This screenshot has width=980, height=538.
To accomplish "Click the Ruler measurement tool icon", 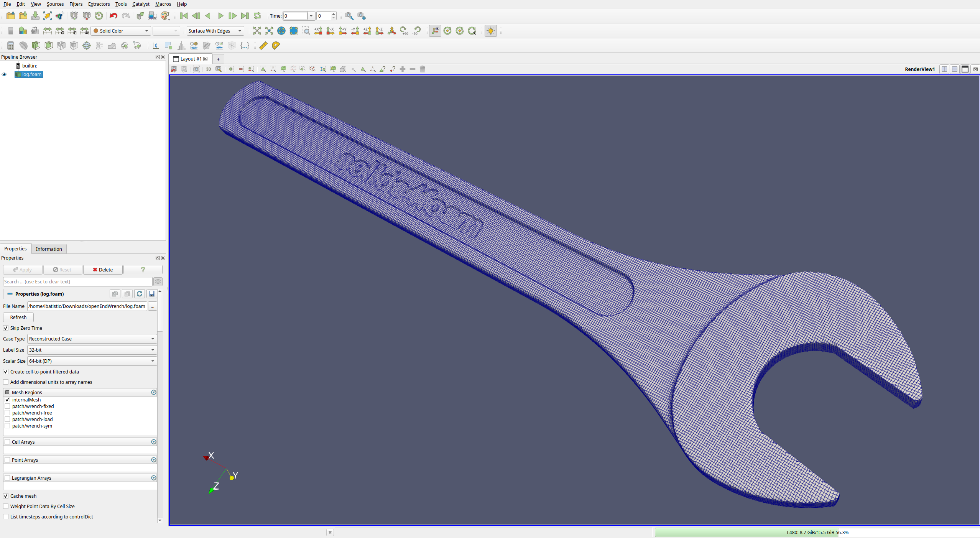I will point(263,46).
